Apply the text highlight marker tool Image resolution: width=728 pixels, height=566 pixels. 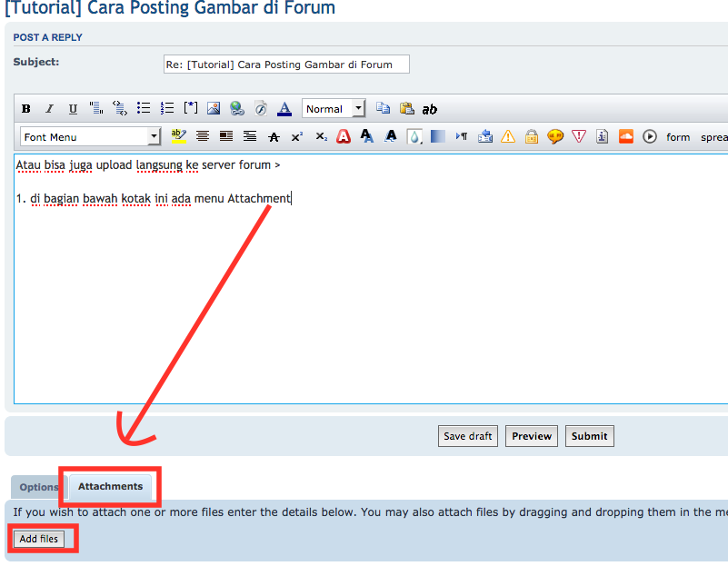178,136
